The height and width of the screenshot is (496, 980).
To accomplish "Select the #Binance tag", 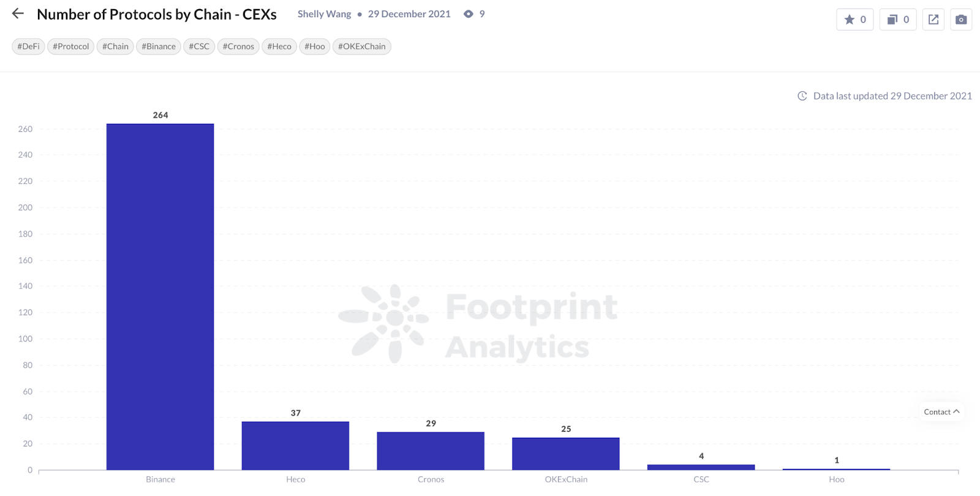I will (x=159, y=47).
